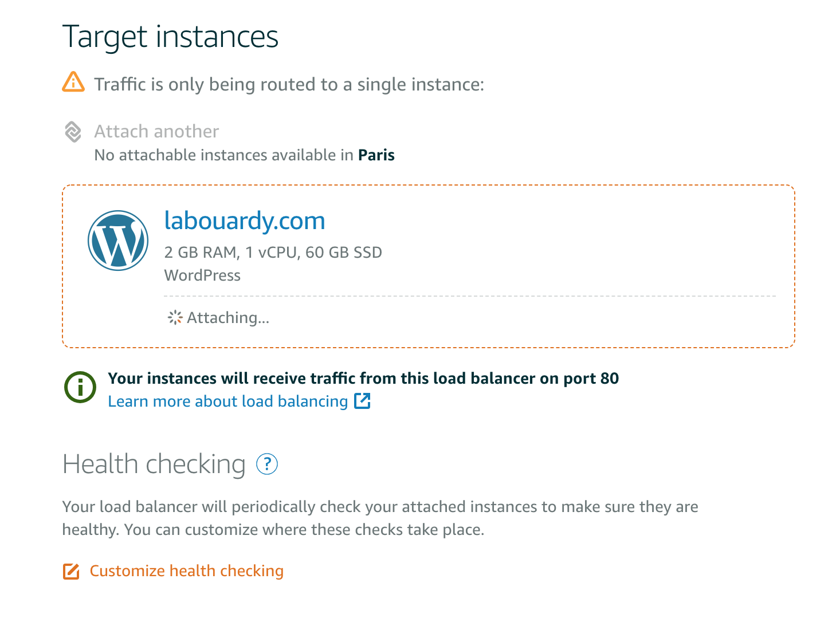Click the Target instances heading

point(170,37)
